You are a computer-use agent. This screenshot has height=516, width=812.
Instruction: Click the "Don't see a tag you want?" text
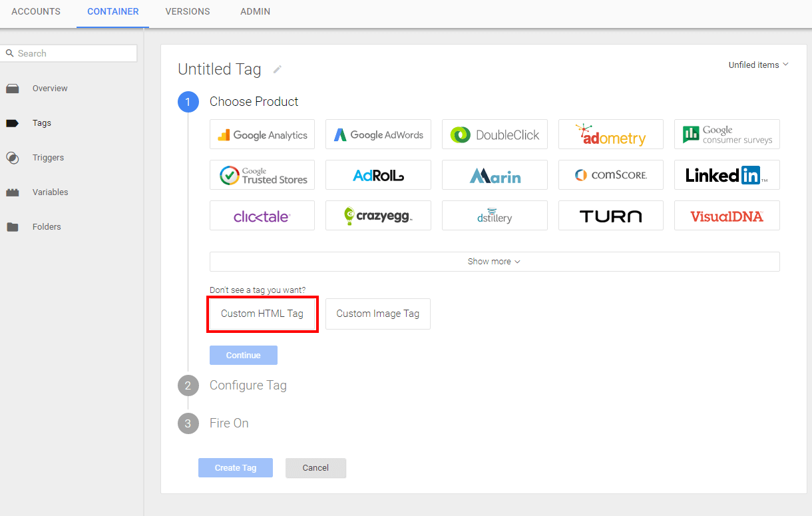[x=258, y=290]
